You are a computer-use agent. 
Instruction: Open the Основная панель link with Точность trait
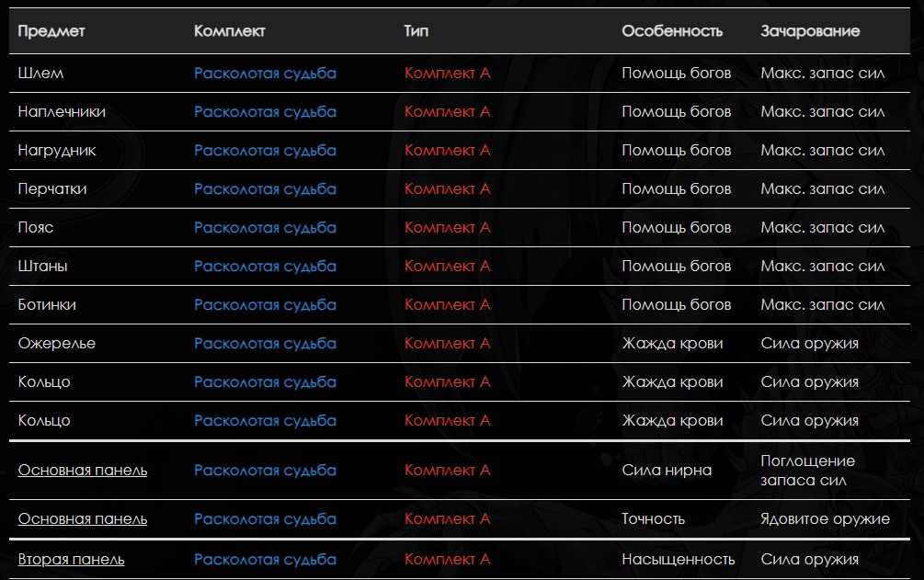coord(83,519)
